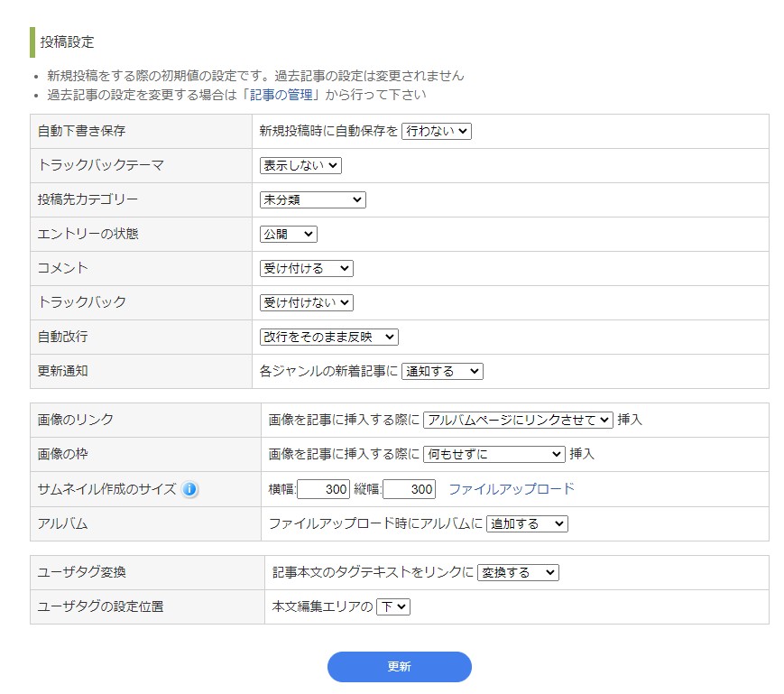Expand the ユーザタグ変換 変換する dropdown
The height and width of the screenshot is (694, 784).
point(518,572)
